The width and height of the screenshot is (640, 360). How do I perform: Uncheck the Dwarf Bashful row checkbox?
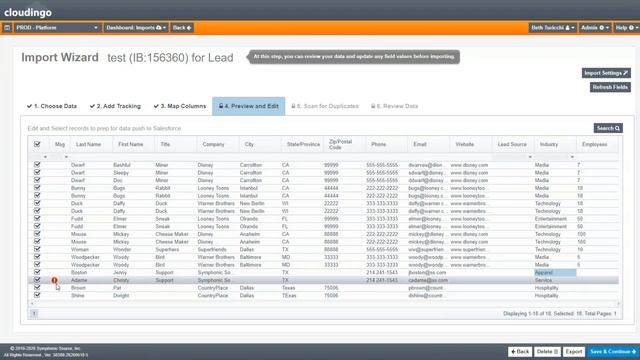pos(37,165)
